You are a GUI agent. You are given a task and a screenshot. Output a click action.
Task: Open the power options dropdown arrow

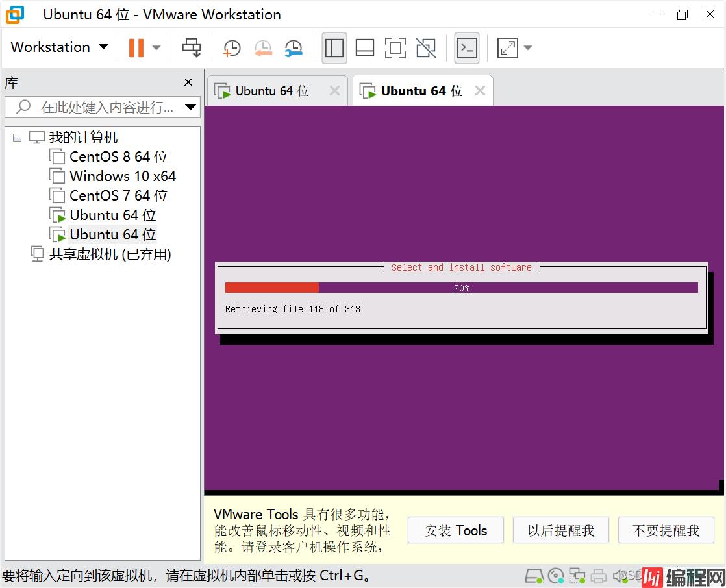point(156,47)
